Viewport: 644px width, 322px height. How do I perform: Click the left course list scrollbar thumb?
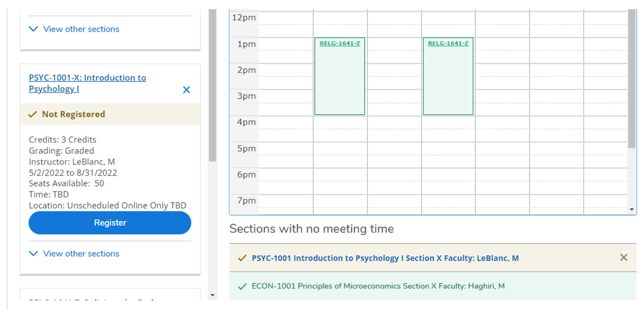point(213,85)
